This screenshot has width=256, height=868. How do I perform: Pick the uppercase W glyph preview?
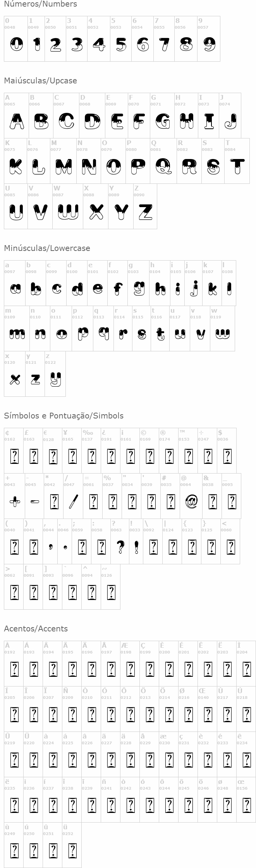tap(68, 212)
